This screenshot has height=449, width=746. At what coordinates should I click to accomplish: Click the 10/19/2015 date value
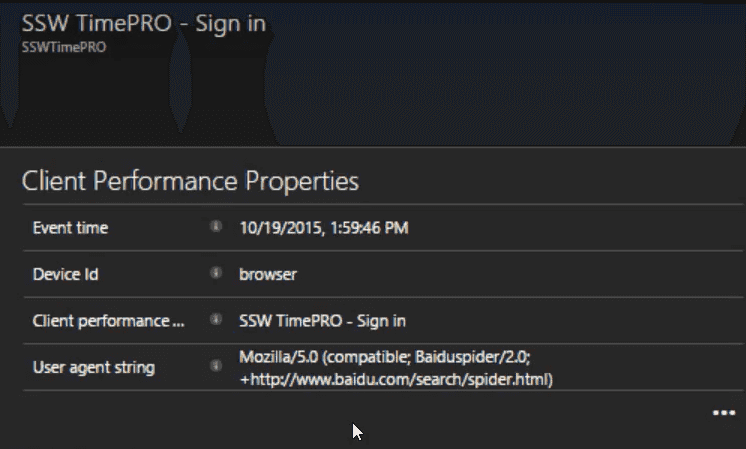point(275,228)
